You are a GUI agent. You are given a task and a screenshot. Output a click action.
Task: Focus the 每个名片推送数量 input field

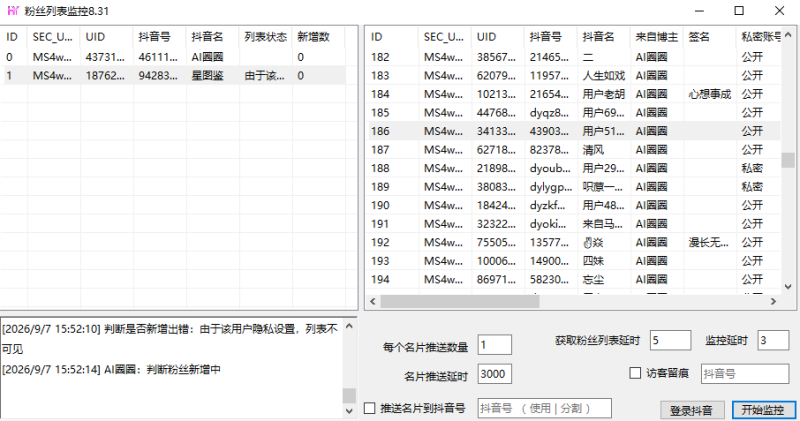pyautogui.click(x=494, y=345)
